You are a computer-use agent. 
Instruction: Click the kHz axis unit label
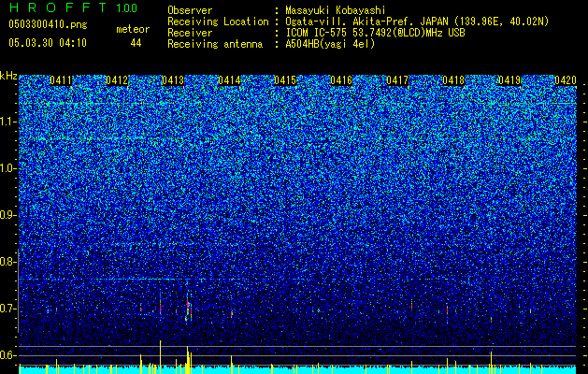tap(8, 76)
